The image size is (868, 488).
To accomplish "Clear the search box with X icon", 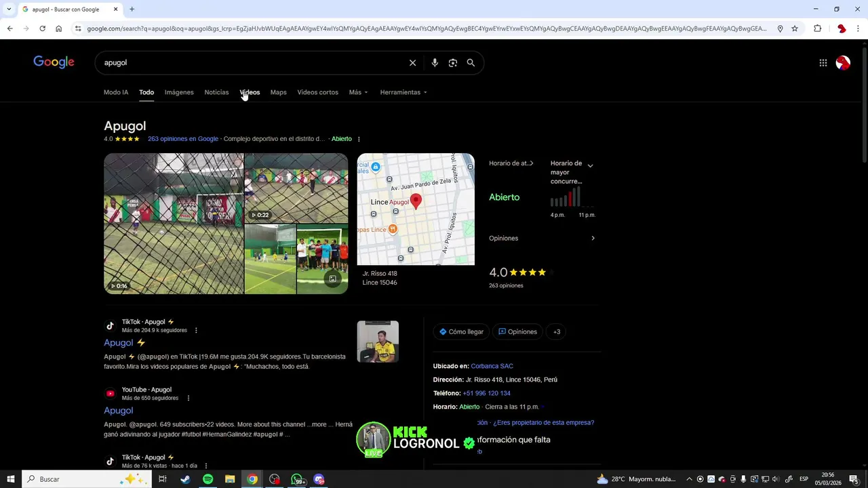I will click(412, 62).
